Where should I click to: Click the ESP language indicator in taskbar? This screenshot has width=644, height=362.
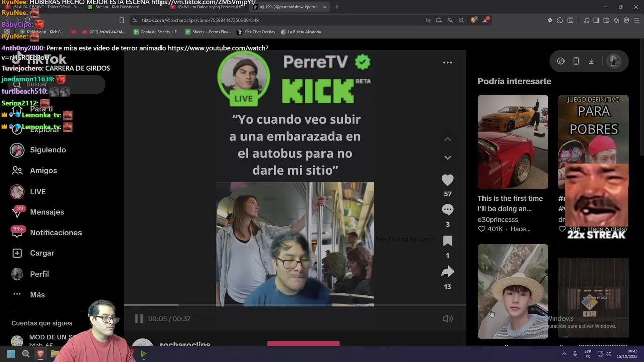[587, 354]
